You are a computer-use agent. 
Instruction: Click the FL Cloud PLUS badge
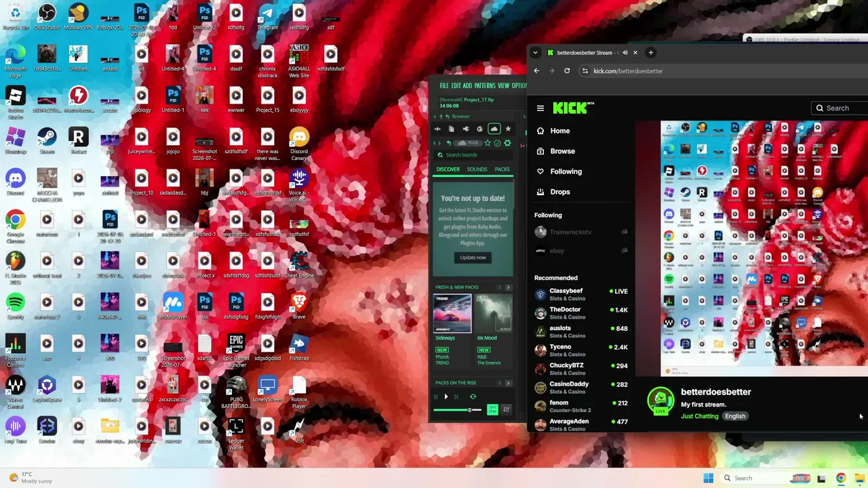(x=467, y=143)
